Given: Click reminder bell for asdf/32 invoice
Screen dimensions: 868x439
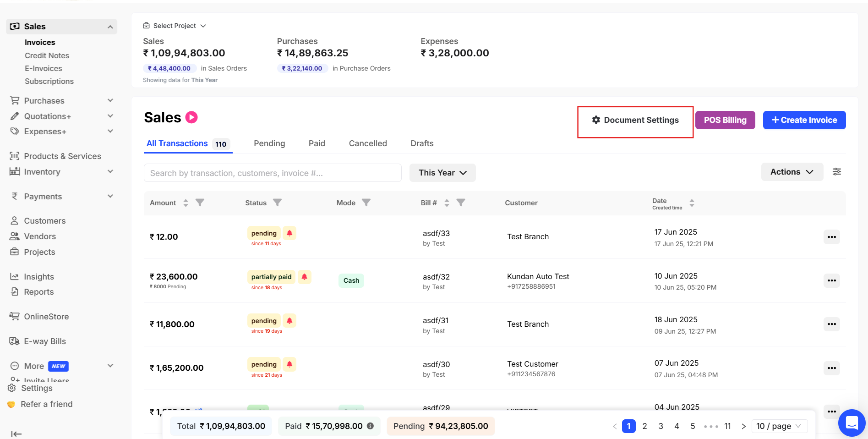Looking at the screenshot, I should [305, 277].
